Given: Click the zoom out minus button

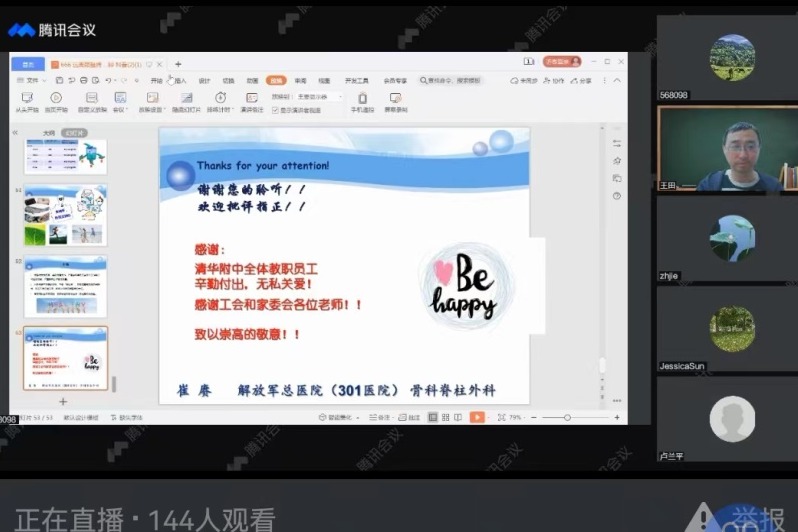Looking at the screenshot, I should [534, 417].
